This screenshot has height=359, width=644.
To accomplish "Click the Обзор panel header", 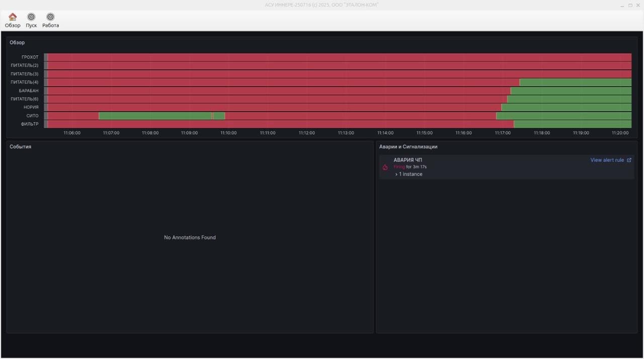I will click(18, 43).
